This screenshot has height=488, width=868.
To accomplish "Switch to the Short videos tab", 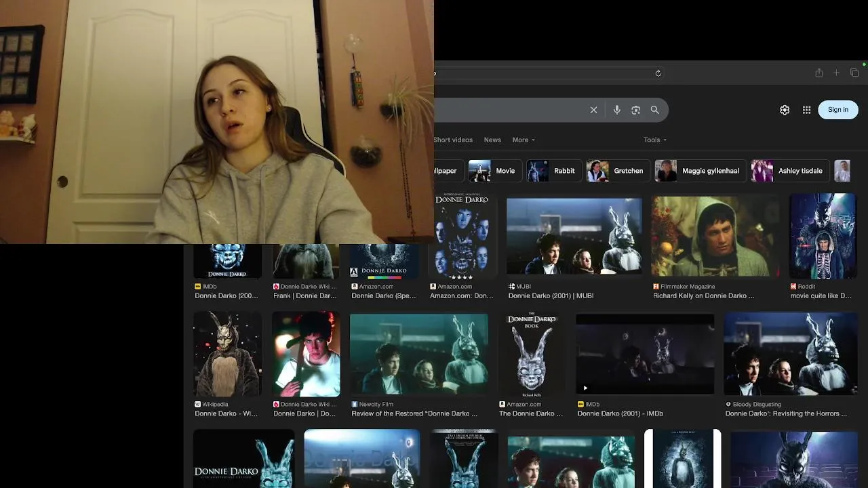I will tap(453, 140).
